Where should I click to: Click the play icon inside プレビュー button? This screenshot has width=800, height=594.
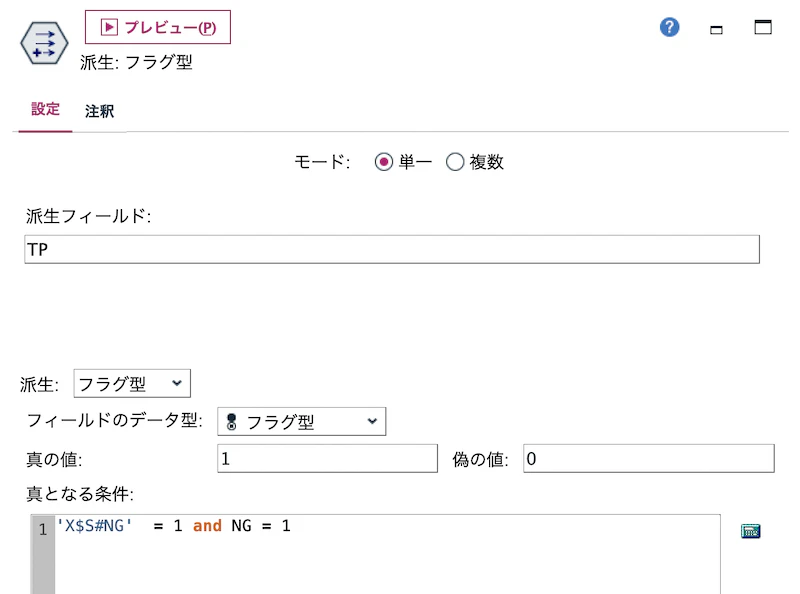coord(108,27)
